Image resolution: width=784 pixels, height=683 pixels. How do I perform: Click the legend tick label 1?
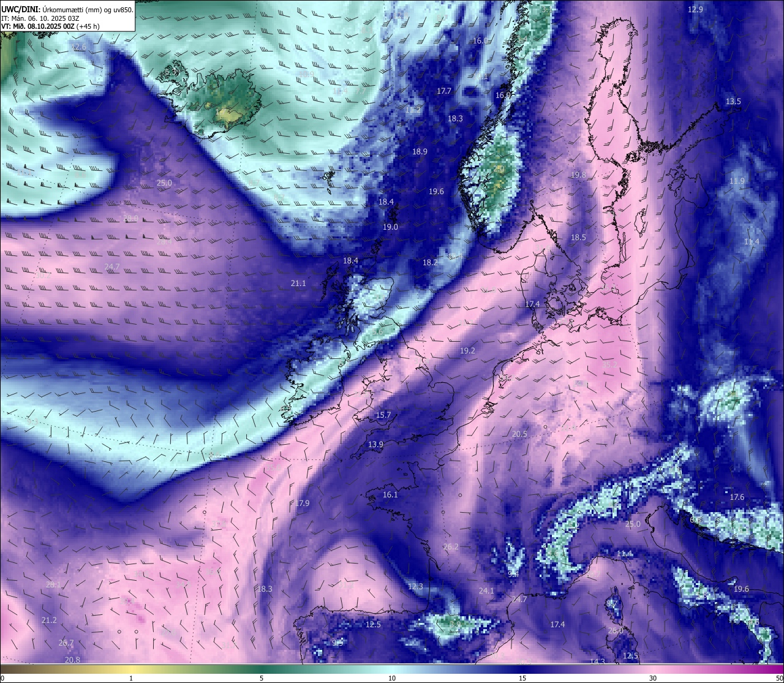[131, 678]
